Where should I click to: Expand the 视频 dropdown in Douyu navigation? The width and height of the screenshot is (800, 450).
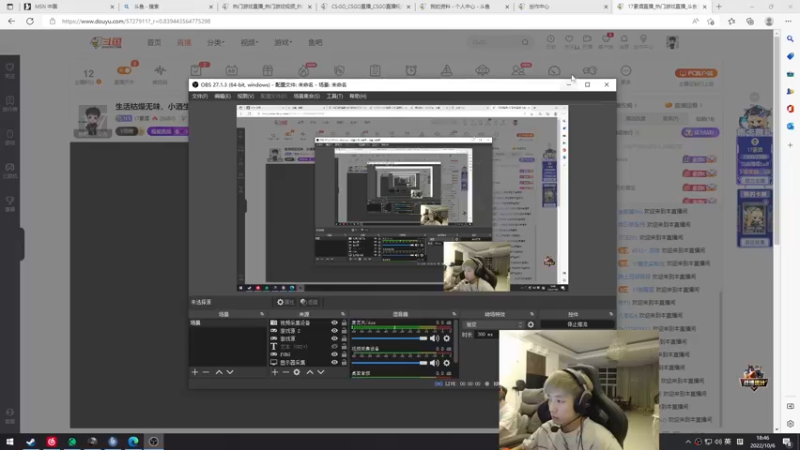(x=249, y=42)
